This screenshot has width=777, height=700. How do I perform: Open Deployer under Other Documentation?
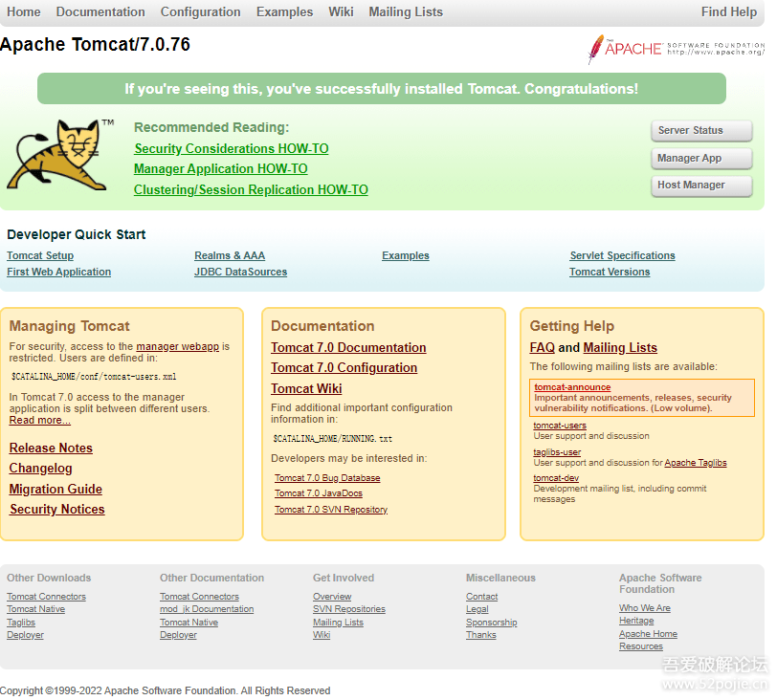178,635
